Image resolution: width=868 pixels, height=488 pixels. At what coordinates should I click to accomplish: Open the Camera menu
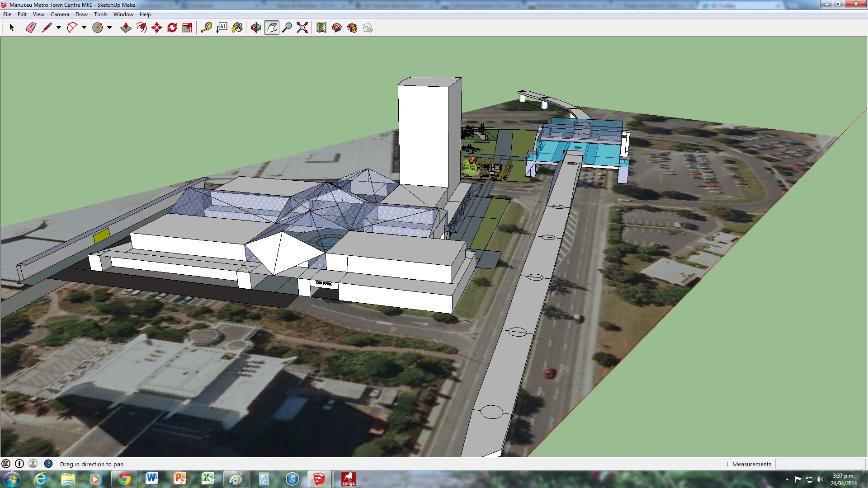pyautogui.click(x=60, y=14)
